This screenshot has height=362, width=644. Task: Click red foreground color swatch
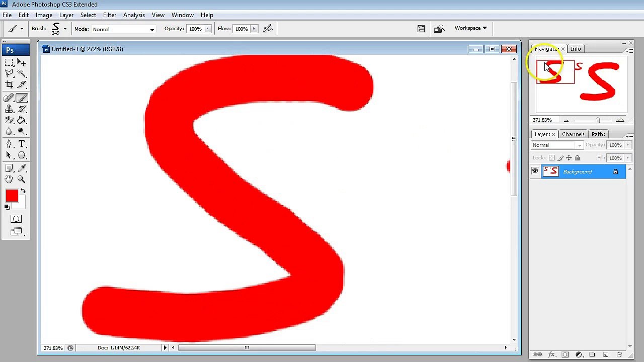(x=12, y=196)
